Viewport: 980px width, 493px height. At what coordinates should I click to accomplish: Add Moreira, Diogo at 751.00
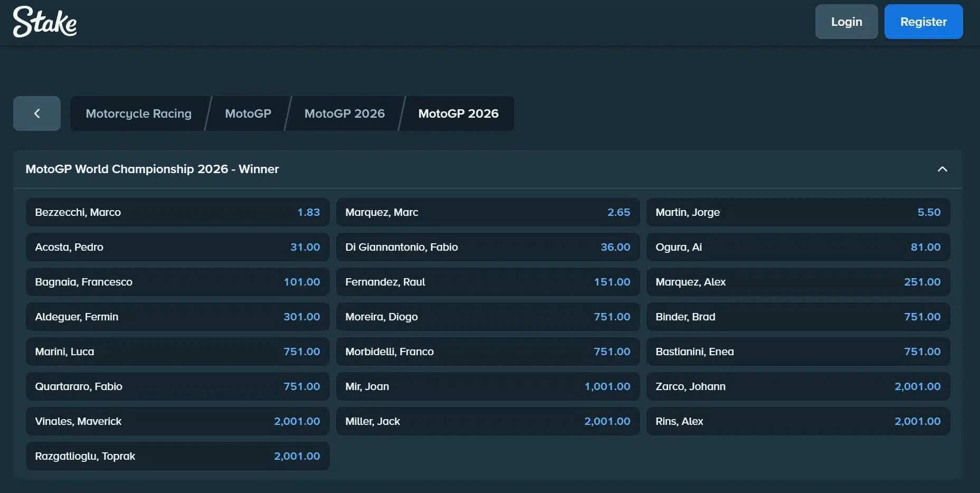click(x=488, y=317)
